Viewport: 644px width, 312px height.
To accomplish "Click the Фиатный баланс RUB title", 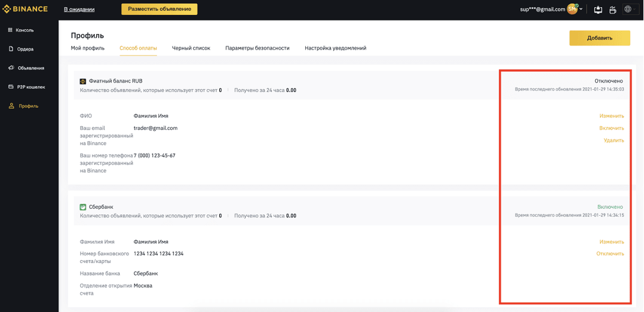I will pos(115,81).
